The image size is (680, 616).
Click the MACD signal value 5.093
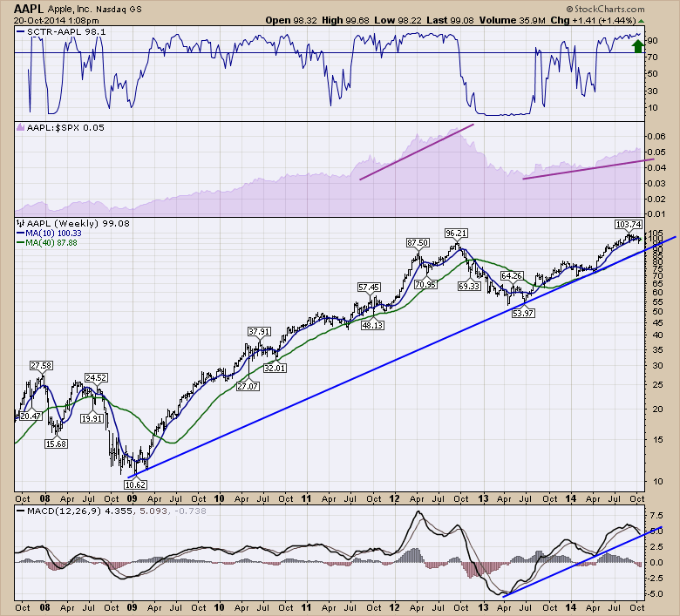click(153, 511)
